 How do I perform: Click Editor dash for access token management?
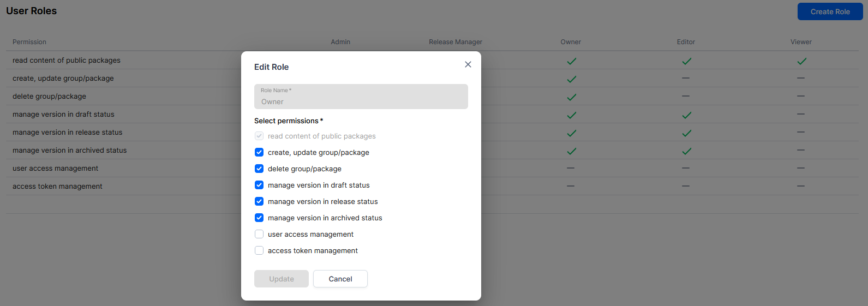(686, 186)
